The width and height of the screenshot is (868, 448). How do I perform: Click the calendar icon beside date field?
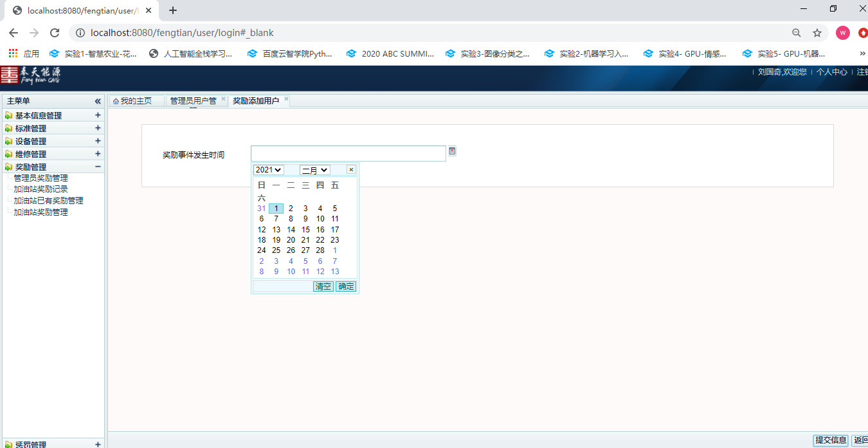click(x=452, y=151)
